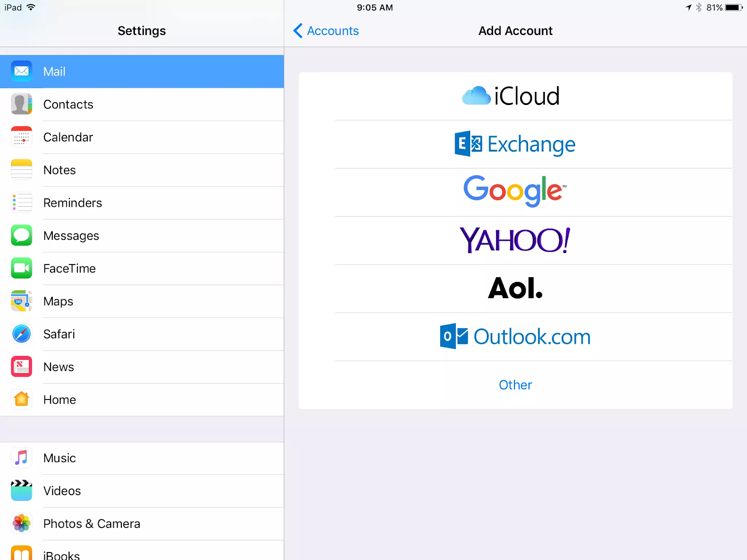Tap the Videos clapperboard icon

(21, 490)
